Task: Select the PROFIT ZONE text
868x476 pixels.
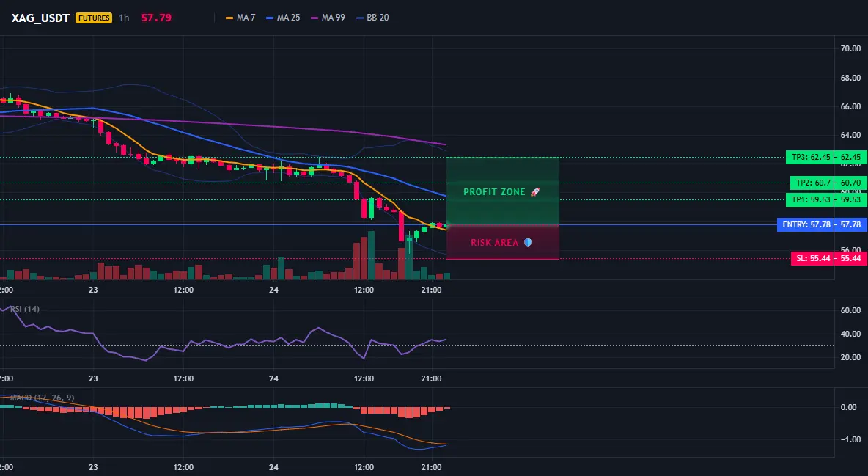Action: tap(494, 192)
